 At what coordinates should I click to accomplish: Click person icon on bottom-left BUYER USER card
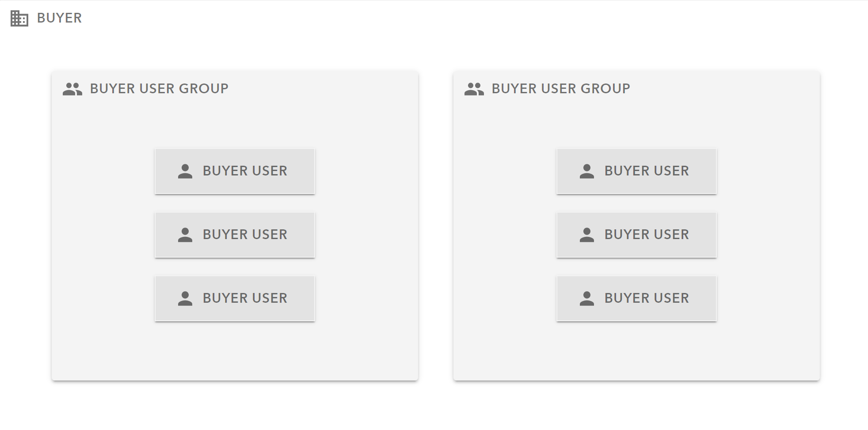pyautogui.click(x=185, y=299)
